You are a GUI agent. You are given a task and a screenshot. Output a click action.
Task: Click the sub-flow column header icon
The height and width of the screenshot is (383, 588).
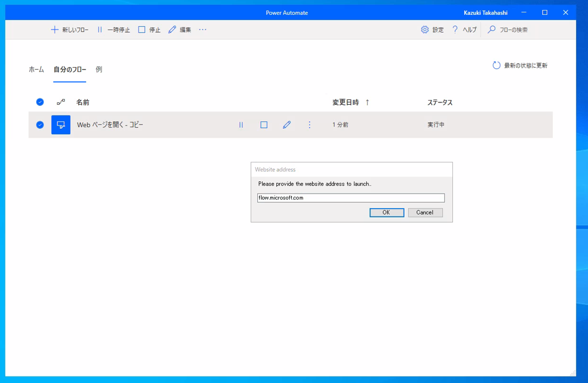61,102
